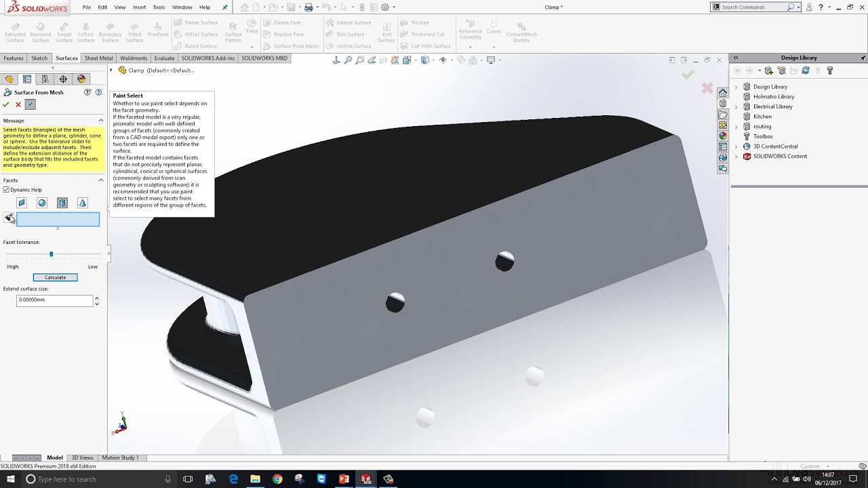Configure Toolbox from Design Library toolbar
The height and width of the screenshot is (488, 868).
pos(830,70)
